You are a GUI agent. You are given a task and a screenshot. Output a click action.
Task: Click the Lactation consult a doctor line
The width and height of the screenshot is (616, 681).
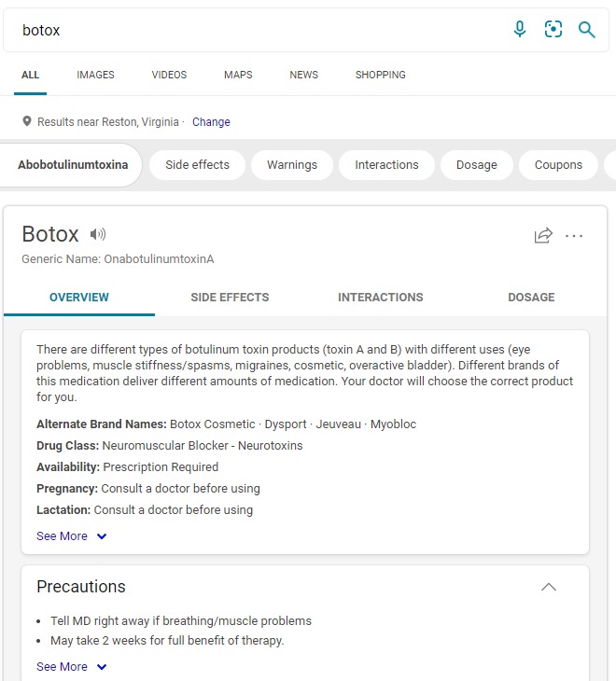point(145,510)
